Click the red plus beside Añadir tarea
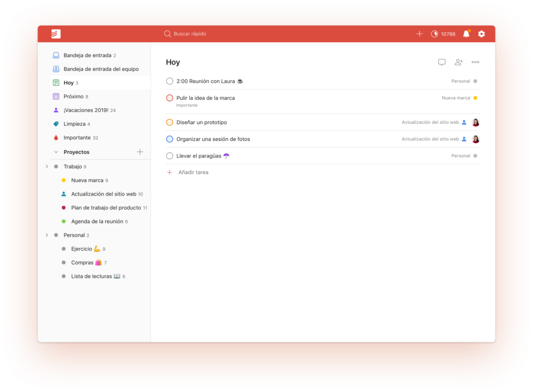 point(170,173)
